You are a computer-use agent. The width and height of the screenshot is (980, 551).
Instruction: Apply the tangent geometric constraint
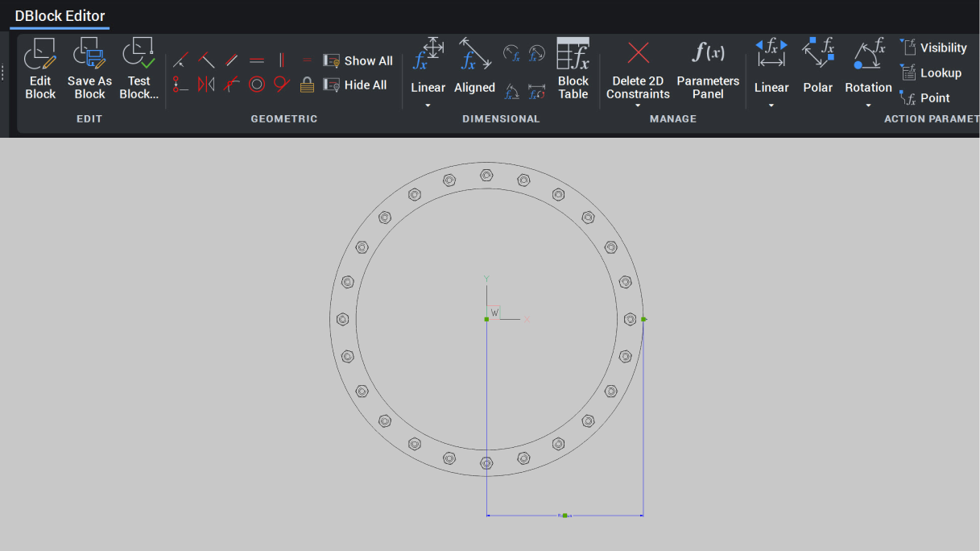tap(280, 84)
